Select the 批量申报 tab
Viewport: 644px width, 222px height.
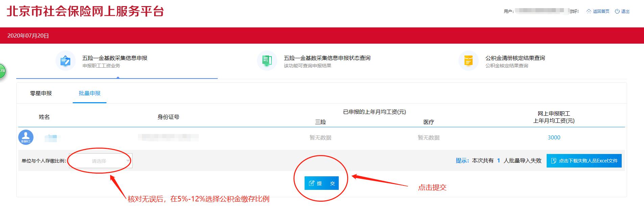pyautogui.click(x=90, y=93)
